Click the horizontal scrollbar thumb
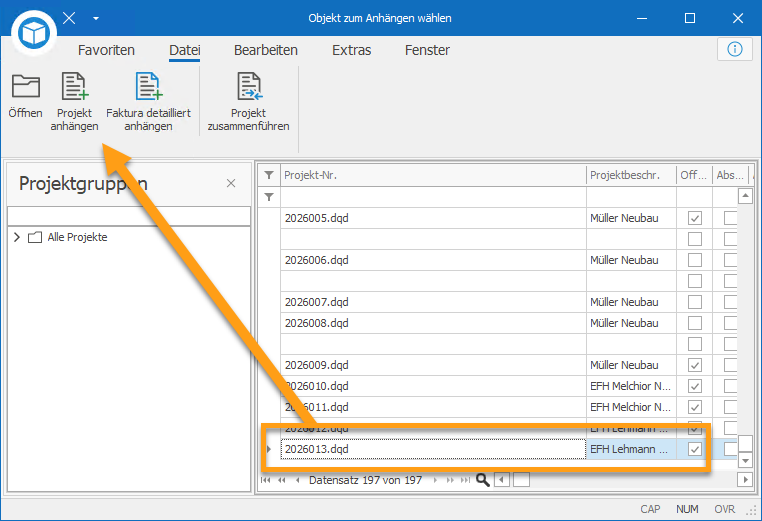 click(x=521, y=480)
